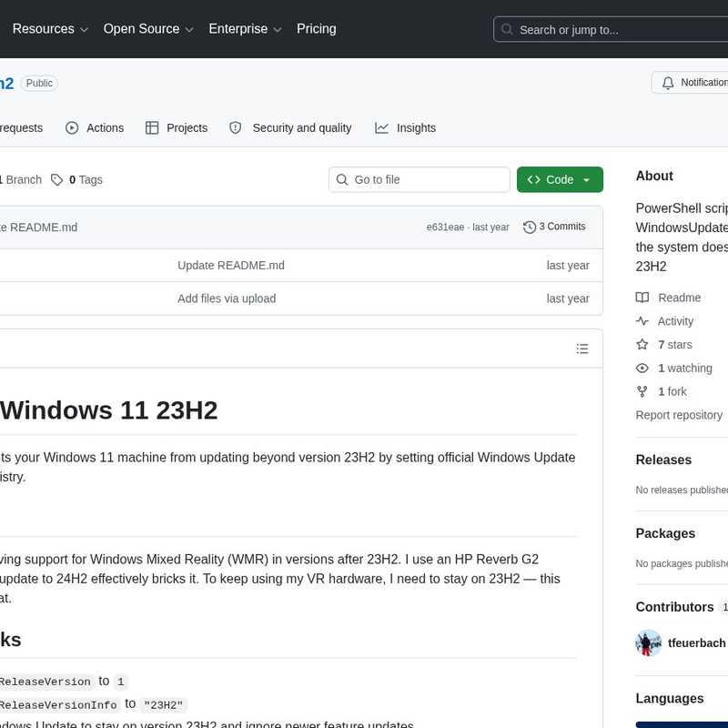
Task: Click magnifier icon in Go to file
Action: [342, 179]
